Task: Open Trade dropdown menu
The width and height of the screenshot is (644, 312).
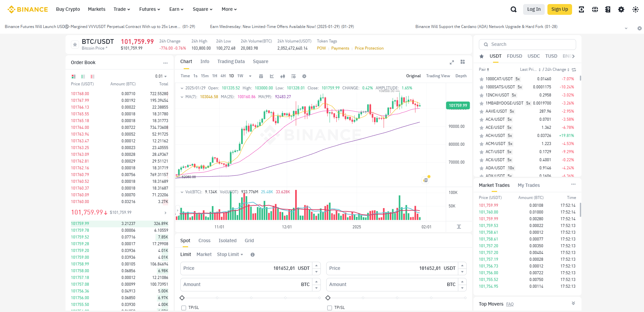Action: pos(122,9)
